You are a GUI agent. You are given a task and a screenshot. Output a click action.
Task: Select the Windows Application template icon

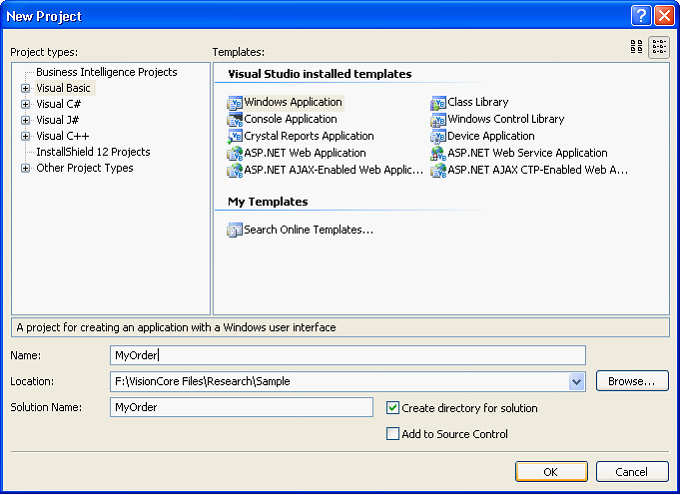[235, 103]
